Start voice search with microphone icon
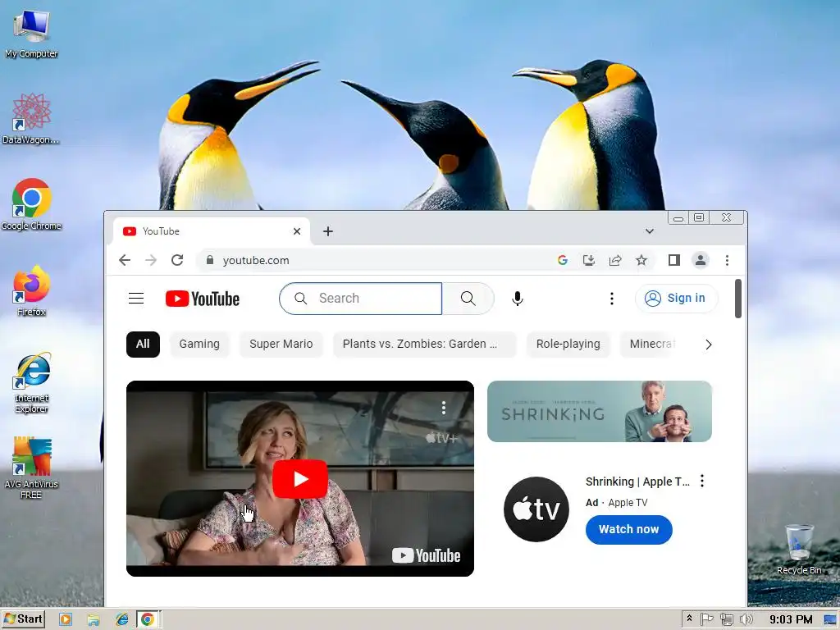 517,299
